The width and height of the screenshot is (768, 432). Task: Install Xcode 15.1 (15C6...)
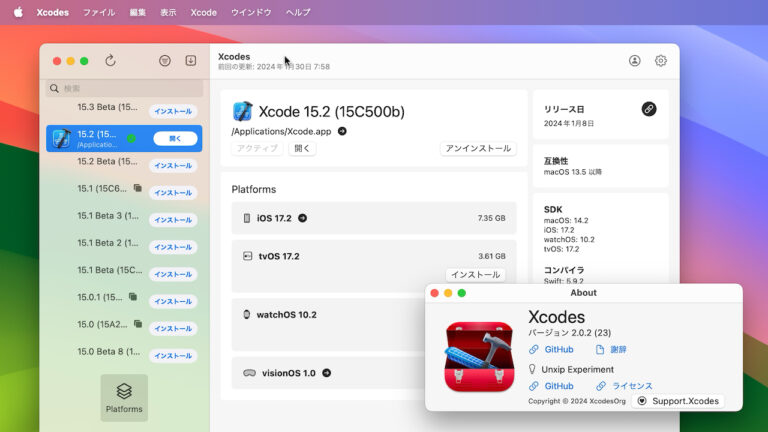click(x=173, y=192)
